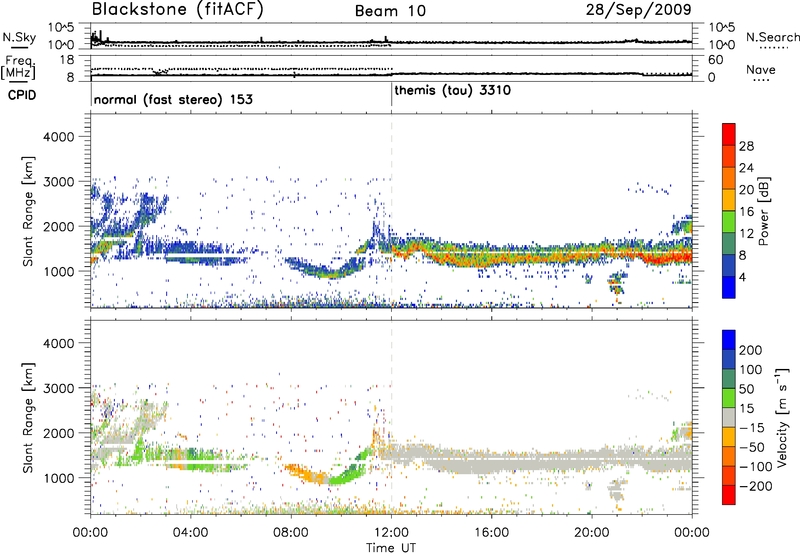The image size is (800, 554).
Task: Click '1000' tick on the velocity panel
Action: [58, 478]
